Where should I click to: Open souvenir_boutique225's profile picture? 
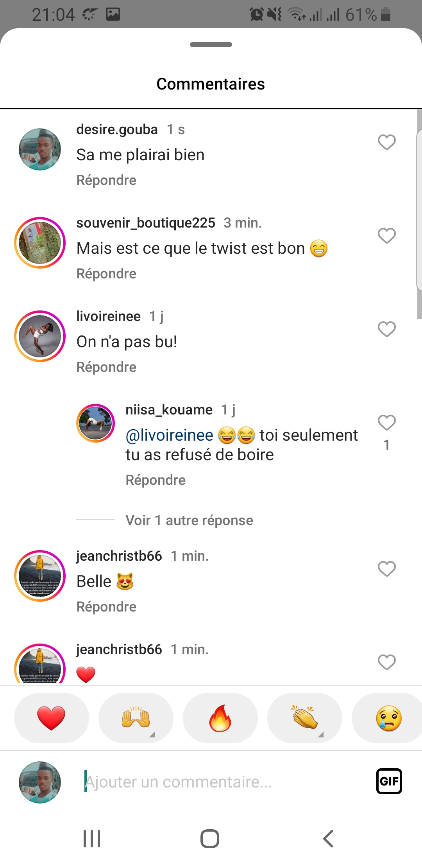click(x=40, y=243)
